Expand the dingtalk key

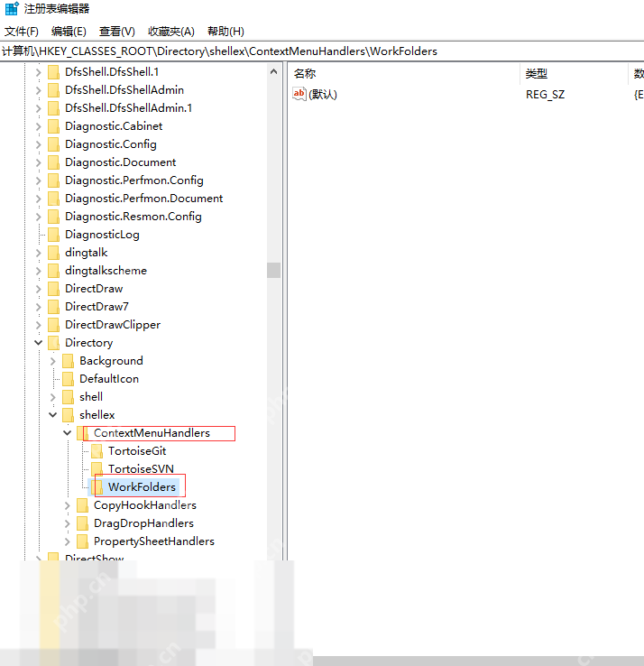point(39,253)
